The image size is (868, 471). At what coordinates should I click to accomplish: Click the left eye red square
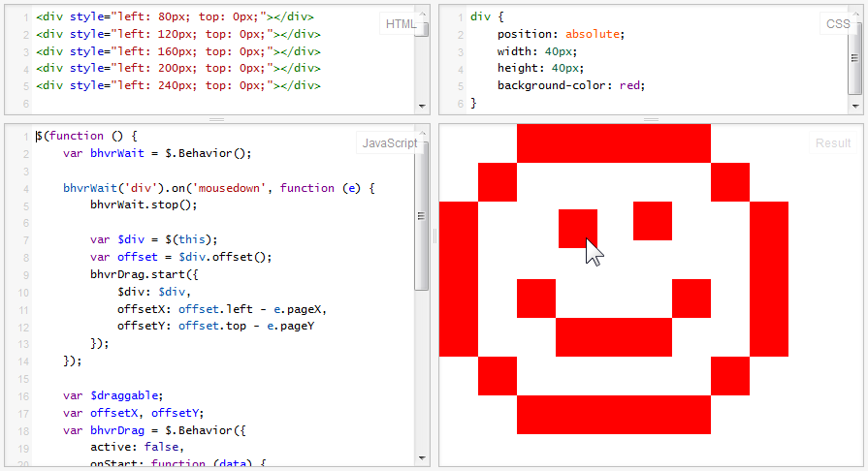click(578, 229)
